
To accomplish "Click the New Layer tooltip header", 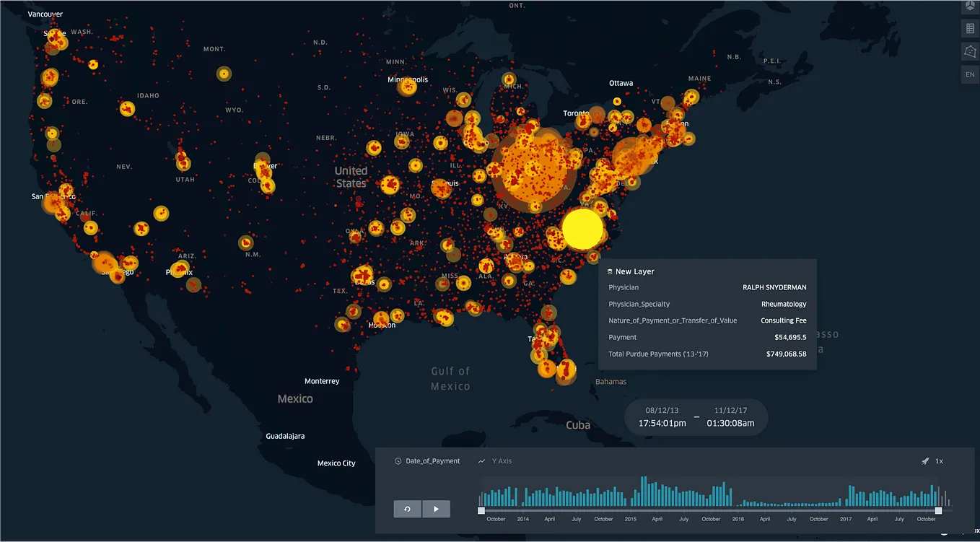I will coord(636,271).
